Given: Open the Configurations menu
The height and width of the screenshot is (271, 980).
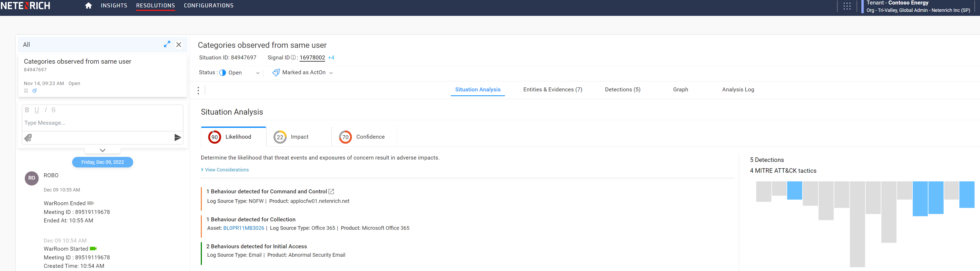Looking at the screenshot, I should 208,6.
